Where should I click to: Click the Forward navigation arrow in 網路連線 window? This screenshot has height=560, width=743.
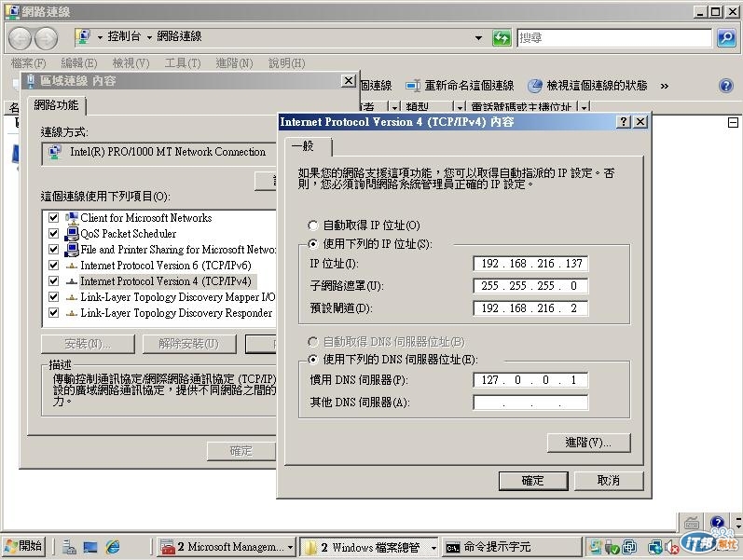[46, 38]
